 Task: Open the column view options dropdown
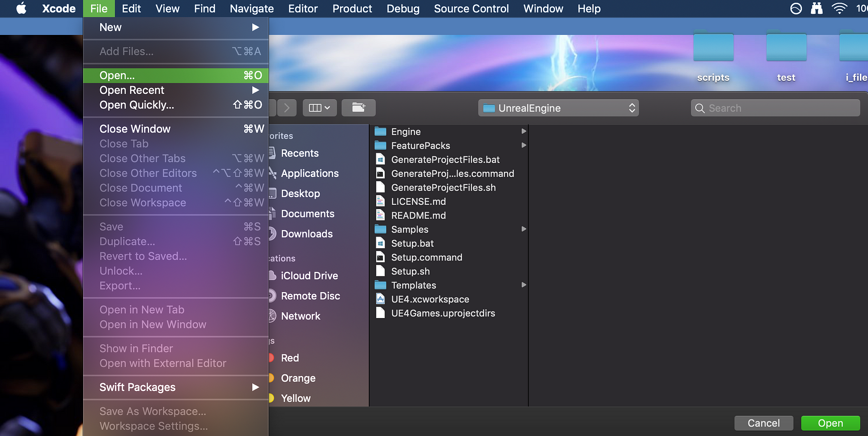click(319, 108)
